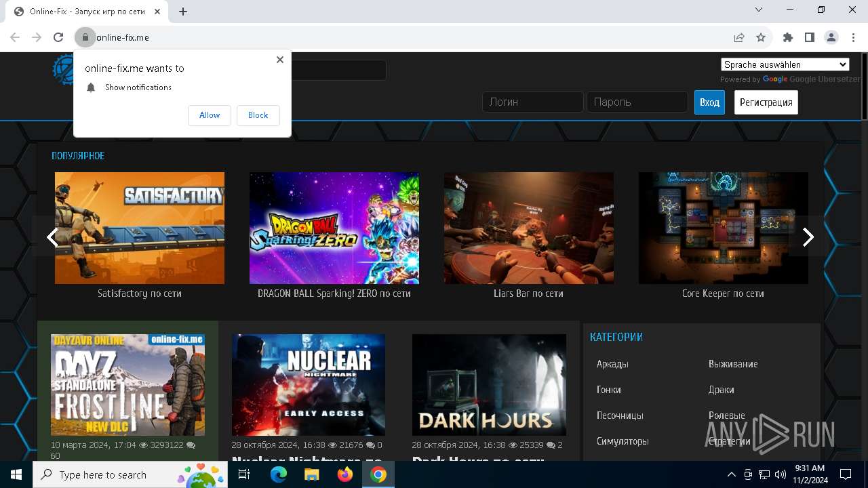Open the tab search chevron
This screenshot has height=488, width=868.
[759, 9]
